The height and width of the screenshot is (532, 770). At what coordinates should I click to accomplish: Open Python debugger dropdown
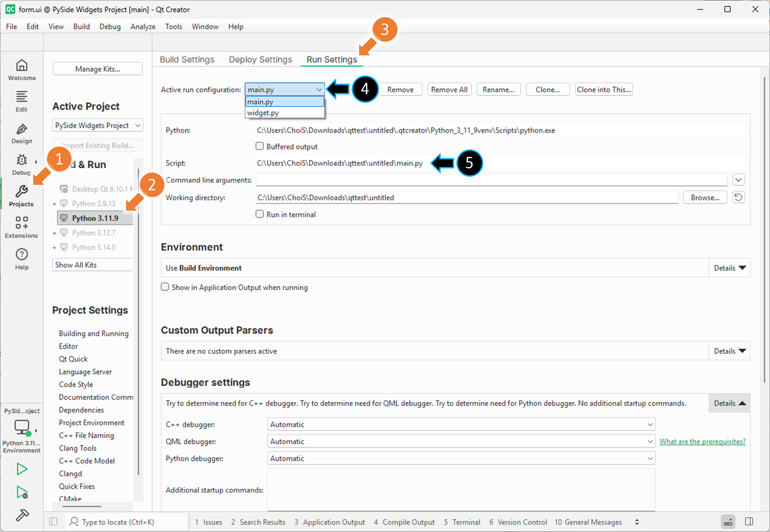click(461, 459)
